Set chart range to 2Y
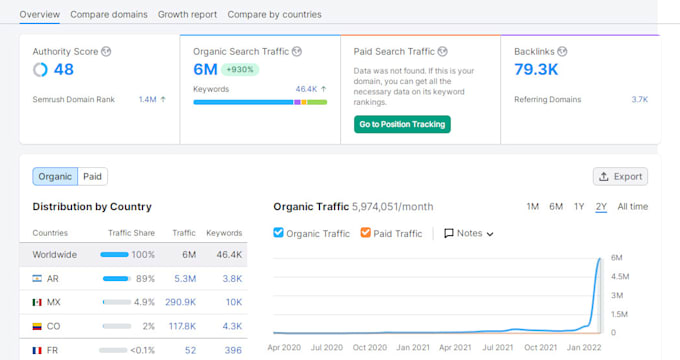 (601, 207)
